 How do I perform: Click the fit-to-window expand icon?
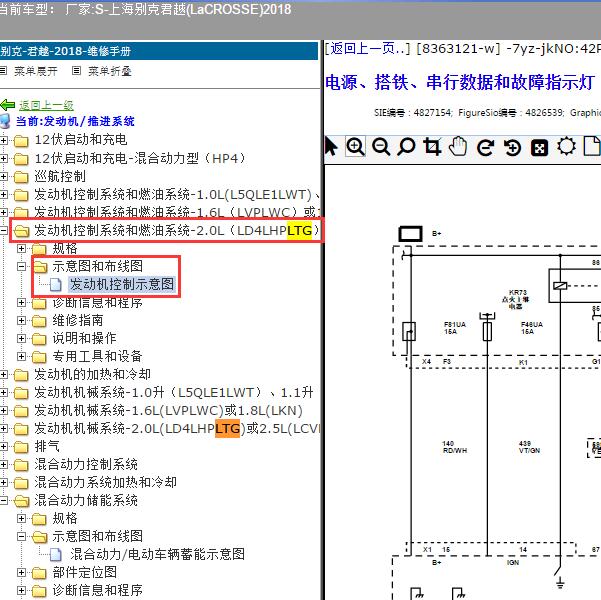(x=539, y=148)
